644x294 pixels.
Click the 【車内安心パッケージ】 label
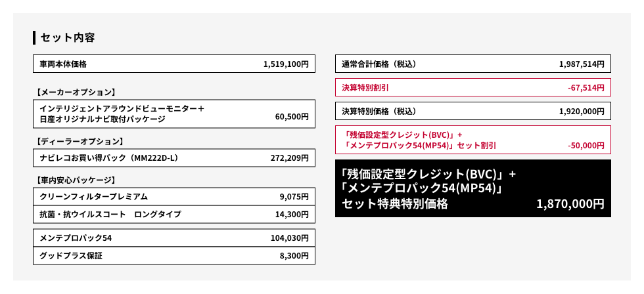(x=76, y=180)
